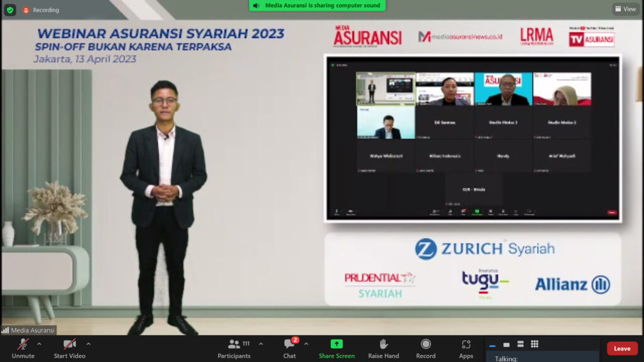Unmute the microphone
Image resolution: width=644 pixels, height=362 pixels.
(x=23, y=348)
